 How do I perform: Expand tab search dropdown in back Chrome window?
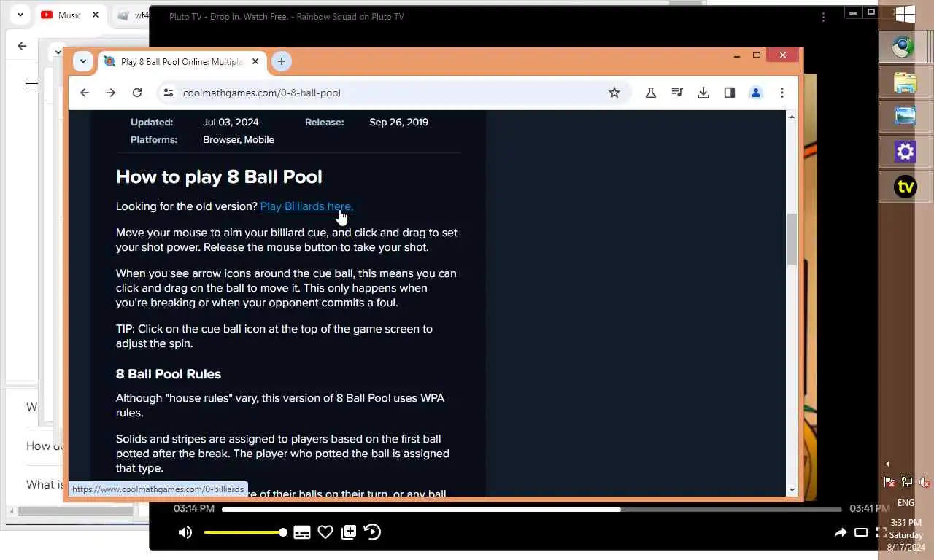pos(20,15)
